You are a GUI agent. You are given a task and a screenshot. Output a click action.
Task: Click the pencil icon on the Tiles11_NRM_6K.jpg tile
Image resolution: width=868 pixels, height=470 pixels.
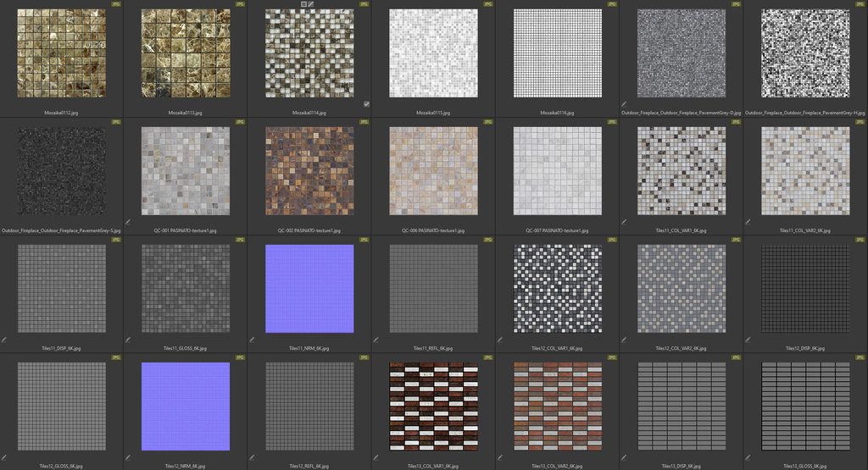point(252,340)
